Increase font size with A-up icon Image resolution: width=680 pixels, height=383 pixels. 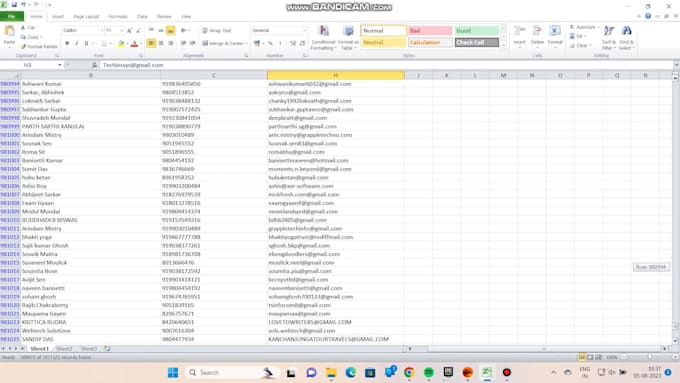129,30
